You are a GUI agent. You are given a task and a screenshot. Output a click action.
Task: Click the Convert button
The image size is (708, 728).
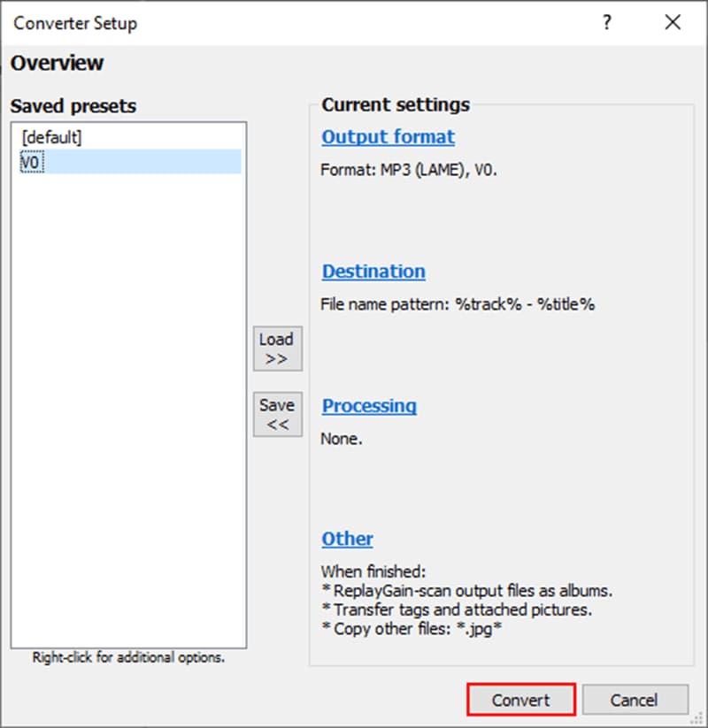point(521,700)
